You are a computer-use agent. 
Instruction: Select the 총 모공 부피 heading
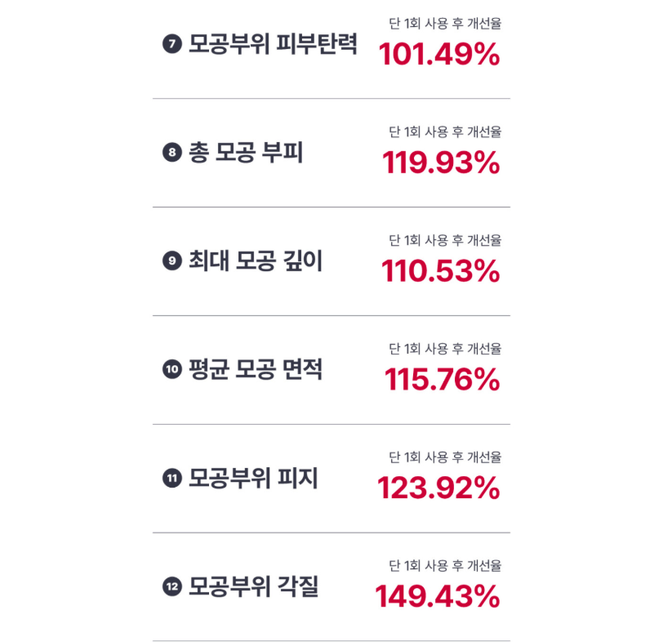(x=246, y=153)
